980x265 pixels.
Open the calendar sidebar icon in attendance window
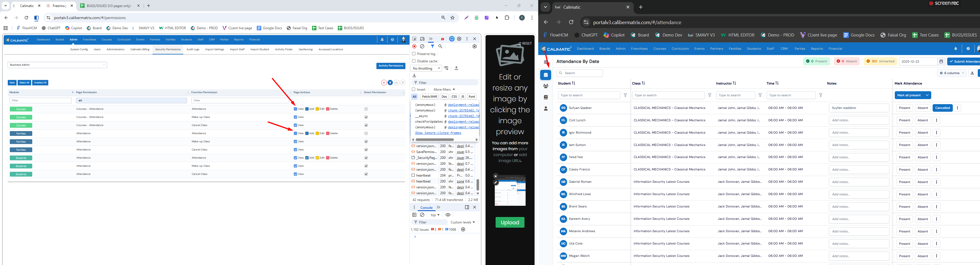[546, 75]
